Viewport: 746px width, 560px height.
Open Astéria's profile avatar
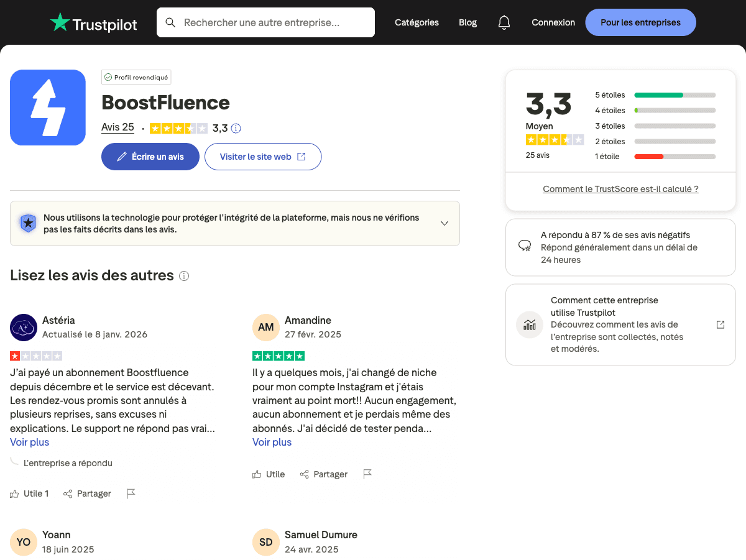(24, 328)
